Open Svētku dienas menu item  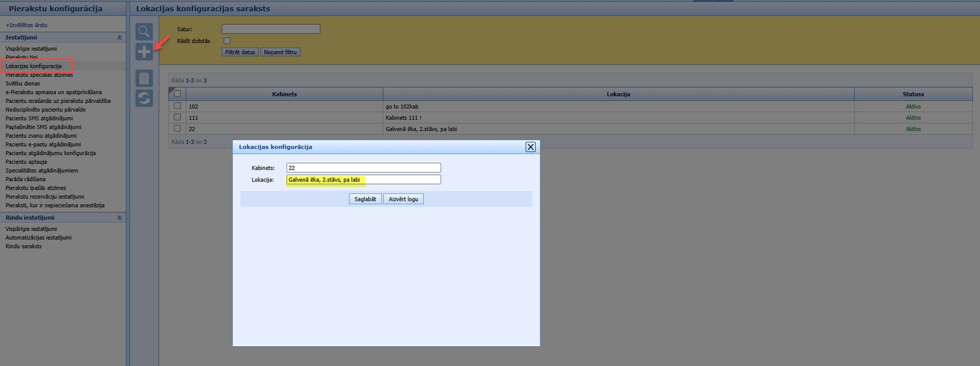tap(23, 83)
